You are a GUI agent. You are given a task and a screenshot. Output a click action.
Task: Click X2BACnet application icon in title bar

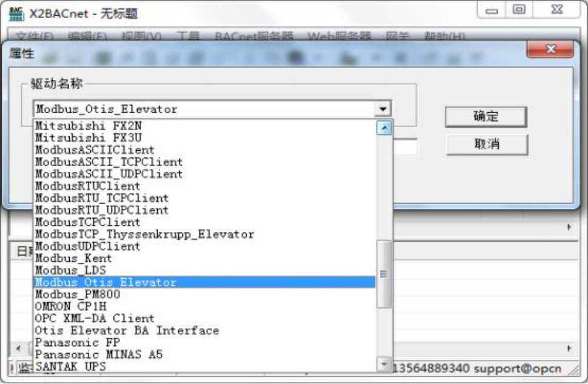[16, 14]
